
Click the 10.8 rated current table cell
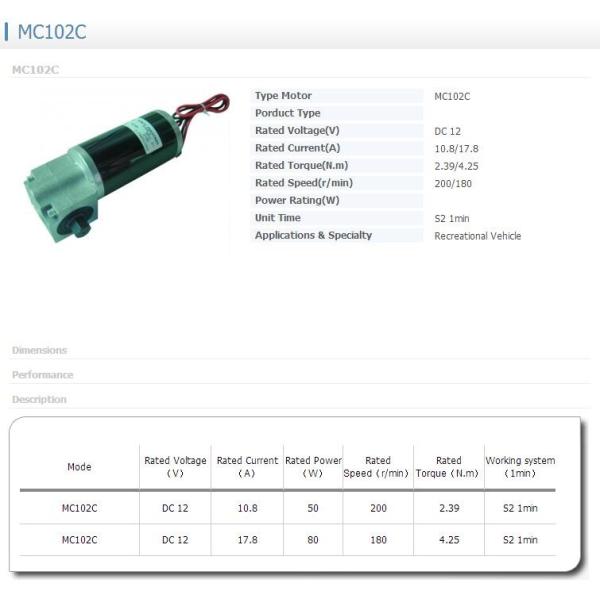click(248, 508)
